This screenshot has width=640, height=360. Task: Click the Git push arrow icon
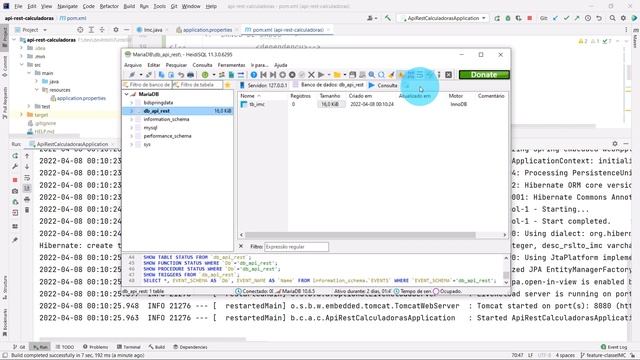(x=577, y=18)
